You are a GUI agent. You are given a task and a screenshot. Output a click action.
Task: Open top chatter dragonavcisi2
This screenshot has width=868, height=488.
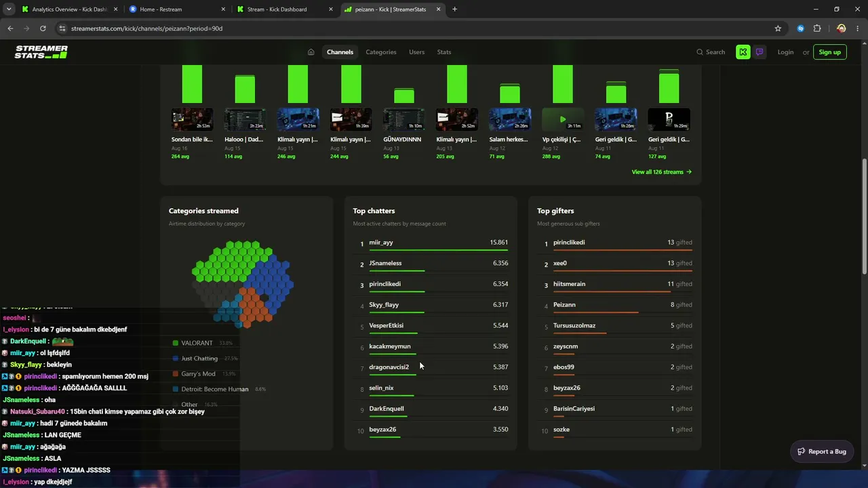pyautogui.click(x=389, y=367)
